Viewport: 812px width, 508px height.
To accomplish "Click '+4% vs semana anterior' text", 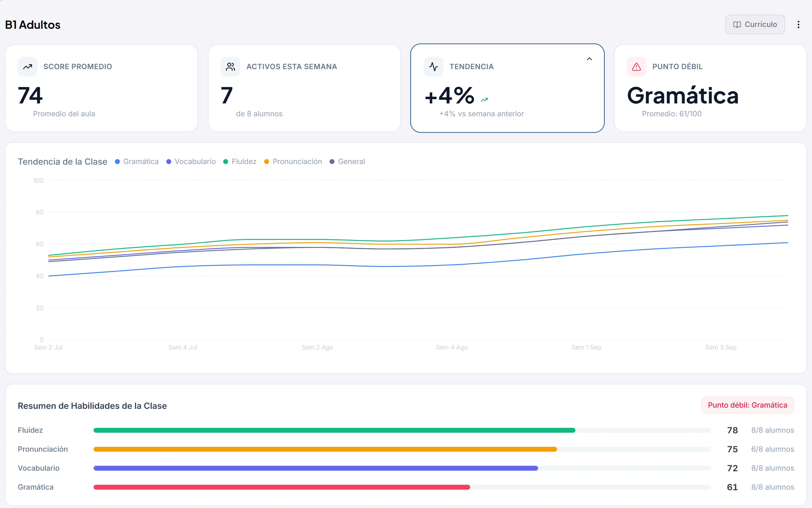I will (482, 114).
